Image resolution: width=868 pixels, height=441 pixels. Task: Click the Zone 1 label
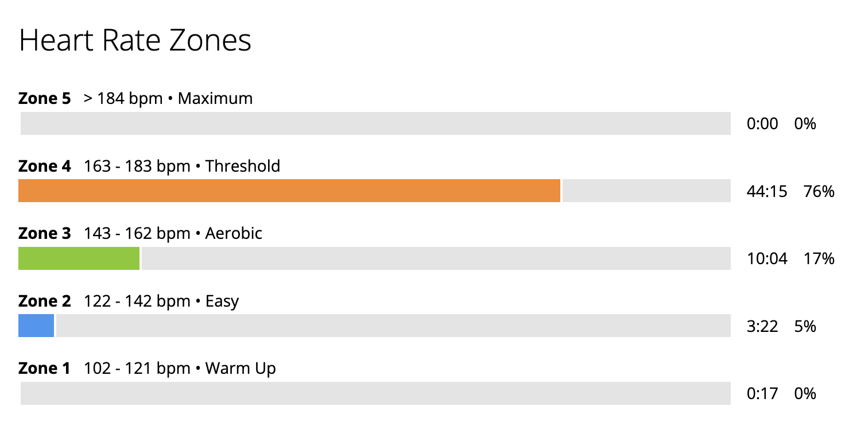pos(45,369)
